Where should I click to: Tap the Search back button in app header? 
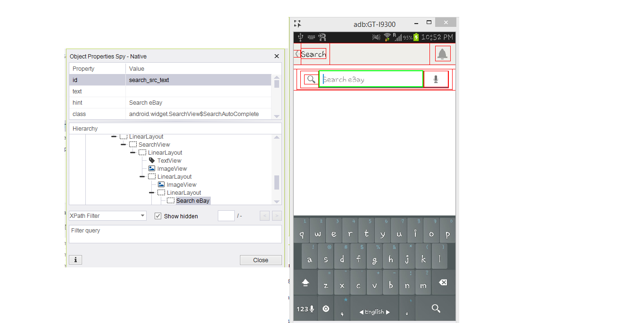pyautogui.click(x=311, y=54)
